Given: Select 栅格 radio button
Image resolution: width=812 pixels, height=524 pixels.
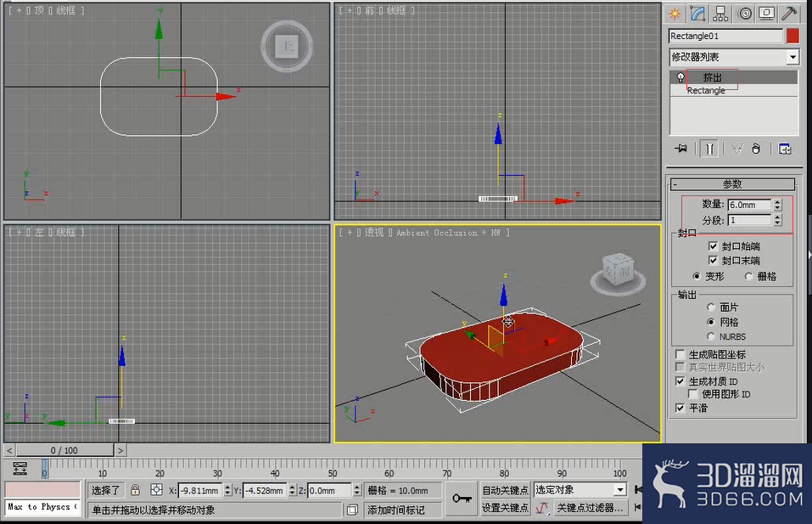Looking at the screenshot, I should pyautogui.click(x=749, y=276).
